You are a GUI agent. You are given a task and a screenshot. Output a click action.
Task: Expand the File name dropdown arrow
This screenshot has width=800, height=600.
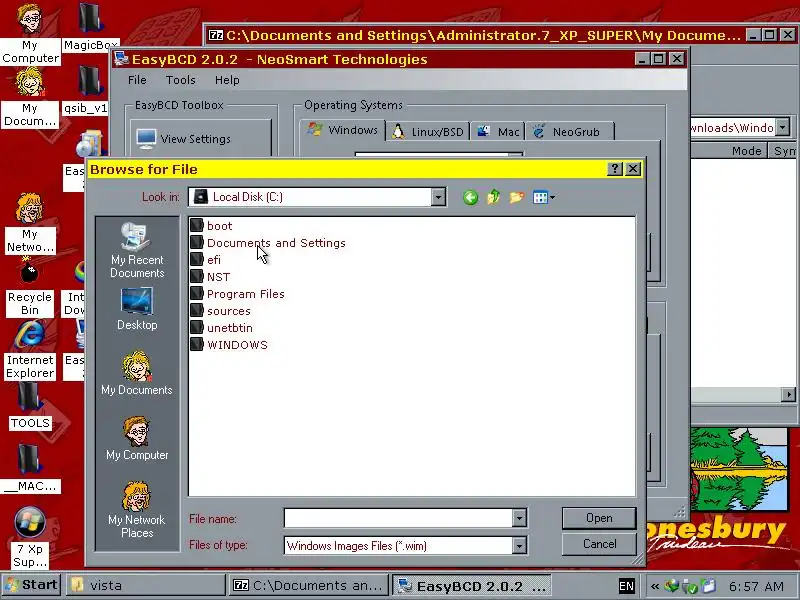tap(519, 518)
